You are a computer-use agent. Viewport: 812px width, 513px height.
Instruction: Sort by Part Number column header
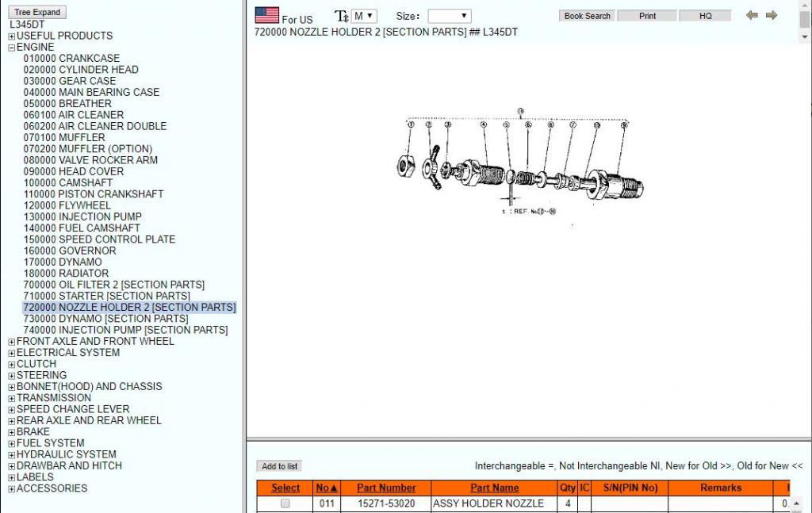pyautogui.click(x=386, y=488)
